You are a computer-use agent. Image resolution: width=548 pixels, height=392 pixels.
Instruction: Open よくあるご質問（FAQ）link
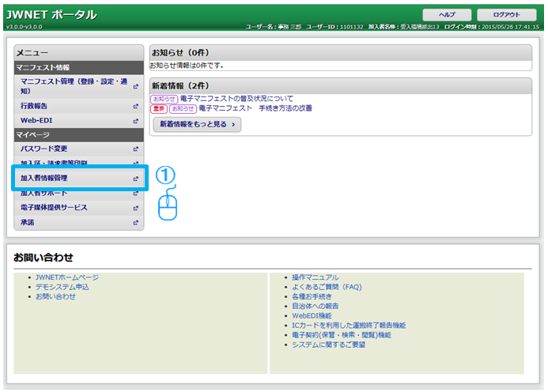tap(327, 287)
